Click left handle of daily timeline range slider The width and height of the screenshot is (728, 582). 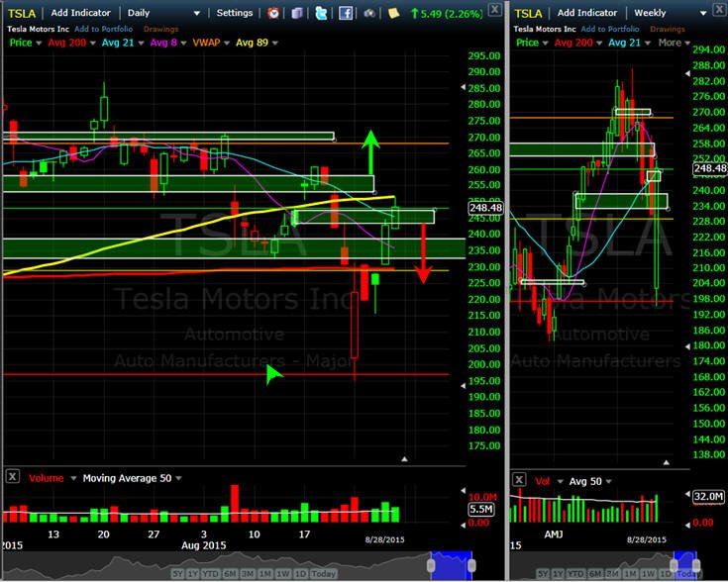pyautogui.click(x=431, y=565)
